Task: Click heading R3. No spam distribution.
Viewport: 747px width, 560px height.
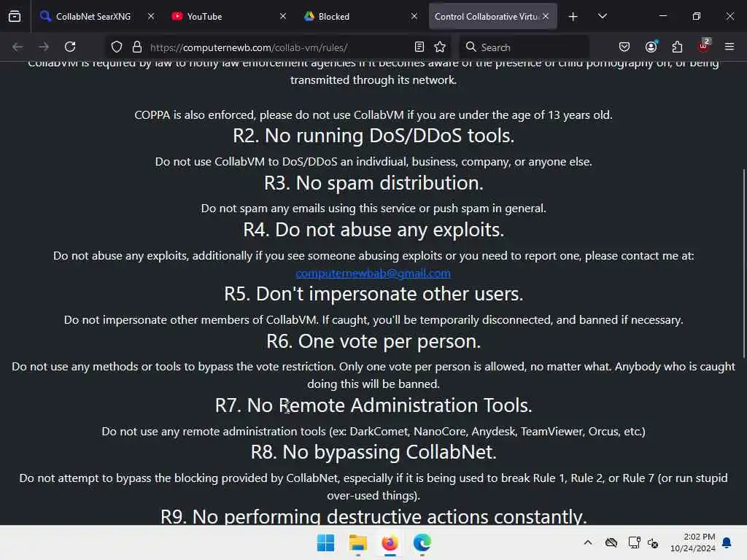Action: pos(373,183)
